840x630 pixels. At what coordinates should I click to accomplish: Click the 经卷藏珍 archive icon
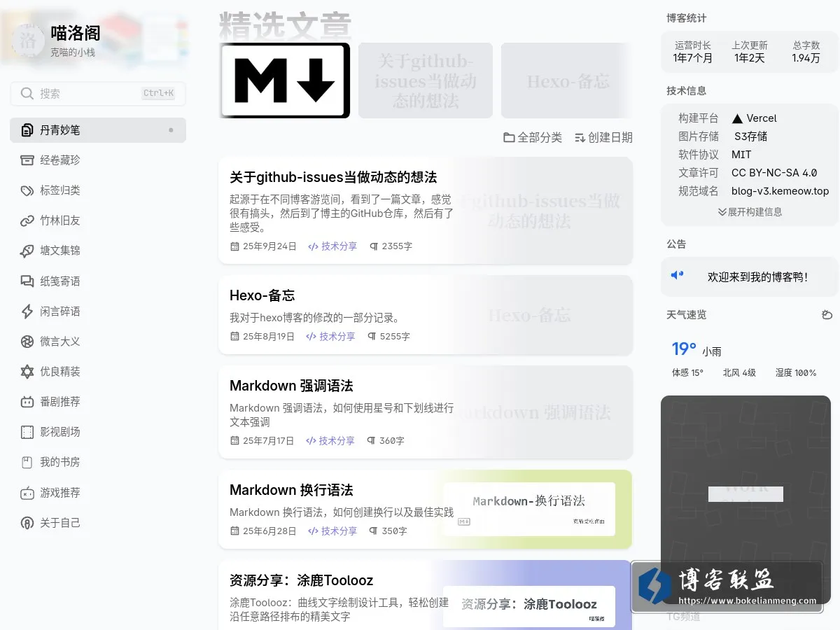pos(27,160)
